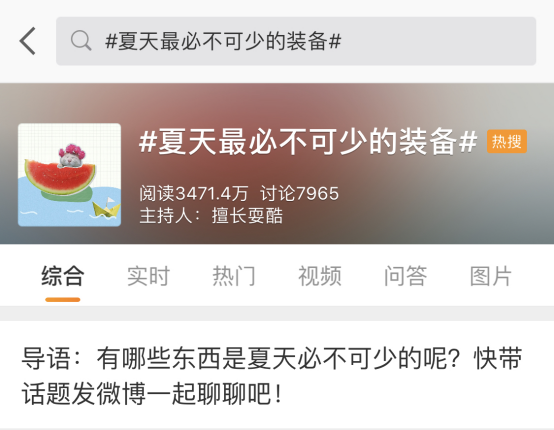
Task: Tap the orange underline beneath 综合
Action: coord(63,300)
